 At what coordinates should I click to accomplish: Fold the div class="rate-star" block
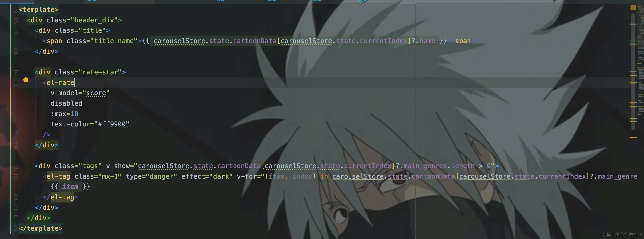16,72
